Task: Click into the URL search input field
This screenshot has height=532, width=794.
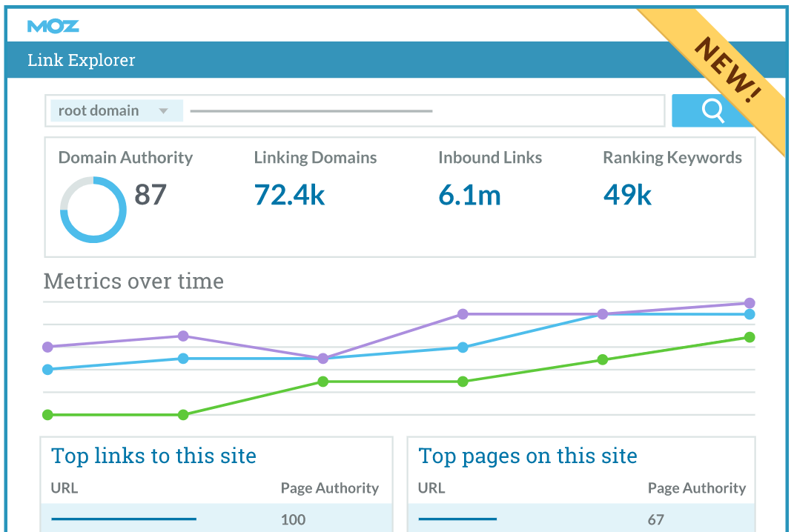Action: pos(423,111)
